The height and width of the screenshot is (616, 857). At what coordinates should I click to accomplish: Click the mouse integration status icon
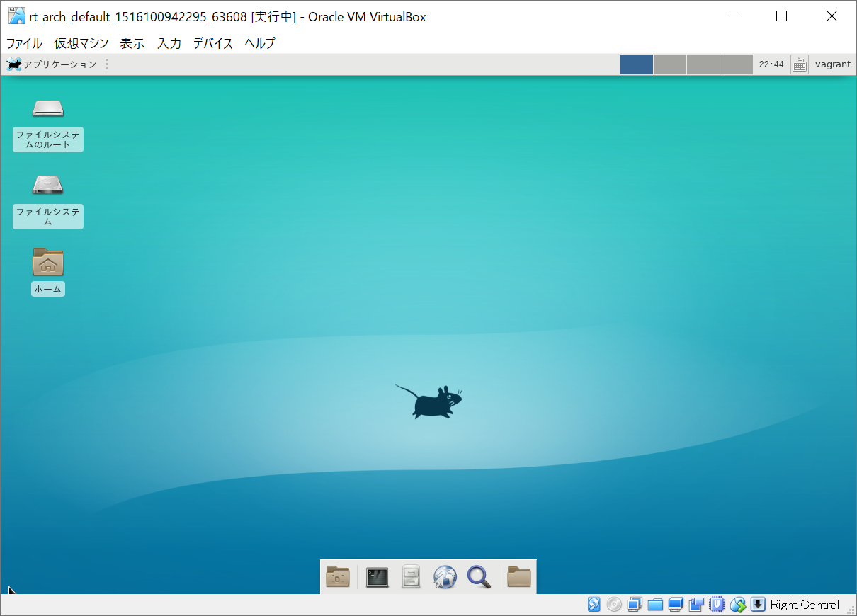point(738,605)
